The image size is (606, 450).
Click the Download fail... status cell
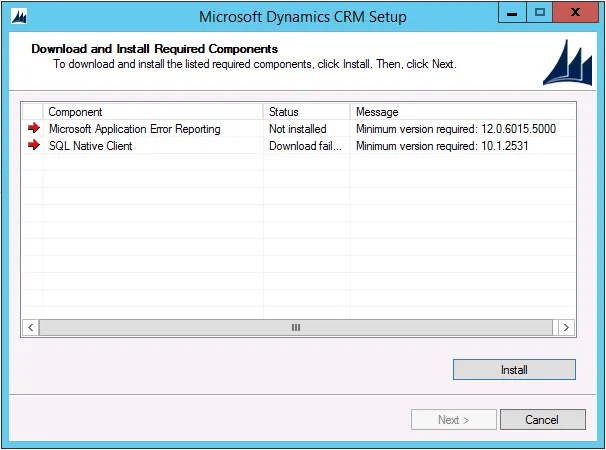(305, 146)
